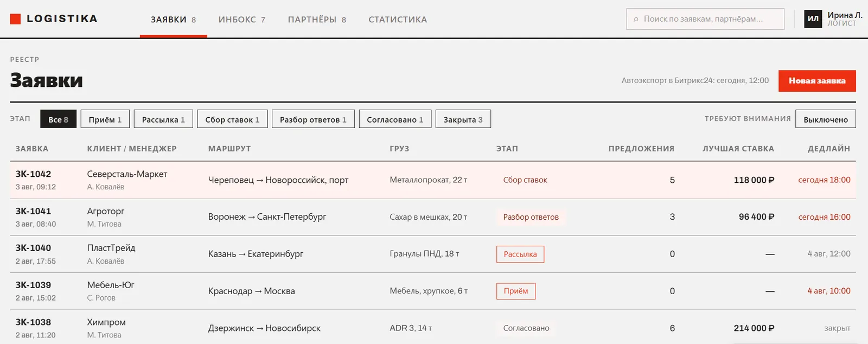Filter by the Рассылка stage
This screenshot has width=868, height=344.
pyautogui.click(x=163, y=119)
